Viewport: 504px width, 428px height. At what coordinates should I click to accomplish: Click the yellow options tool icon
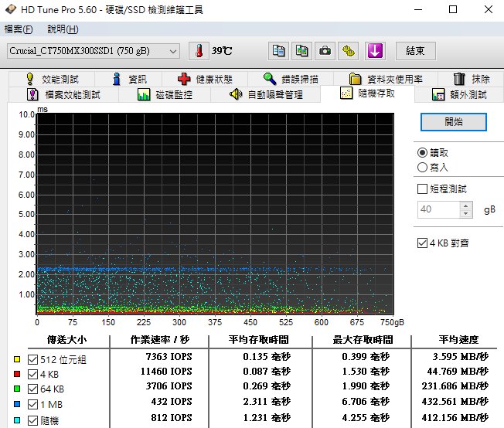tap(349, 51)
